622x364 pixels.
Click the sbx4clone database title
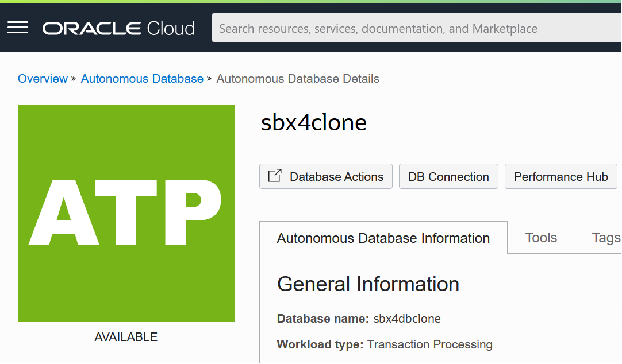pyautogui.click(x=314, y=122)
